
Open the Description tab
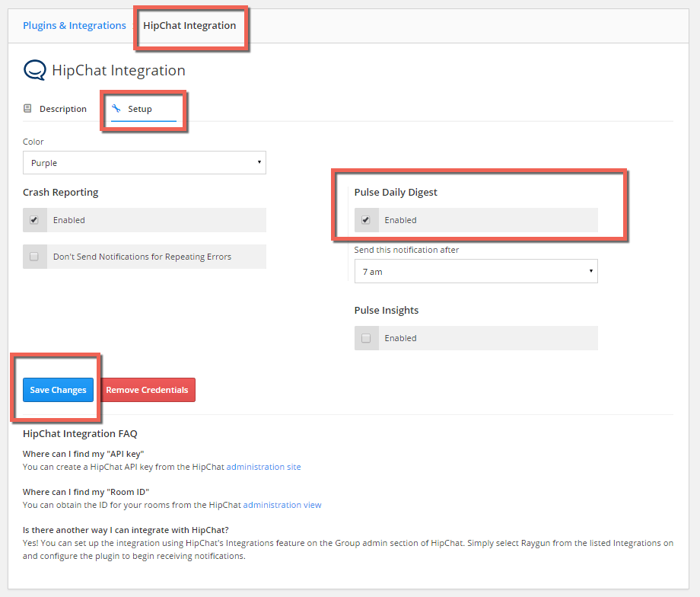63,108
